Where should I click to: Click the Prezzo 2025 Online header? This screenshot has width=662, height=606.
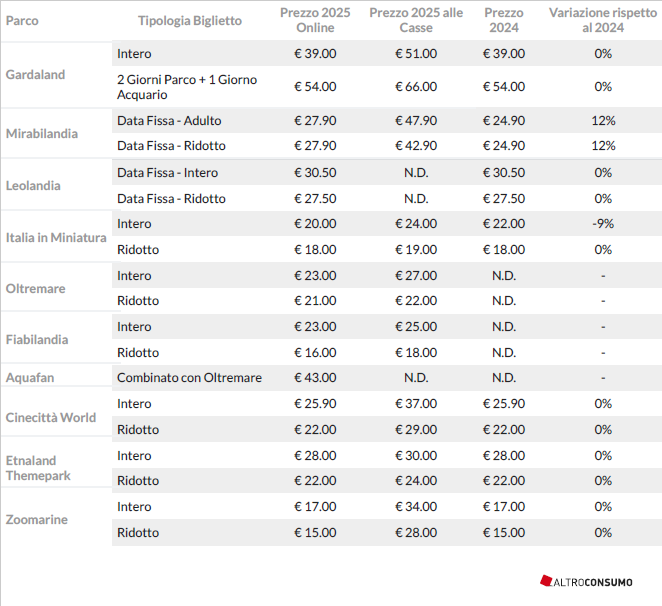(x=315, y=20)
